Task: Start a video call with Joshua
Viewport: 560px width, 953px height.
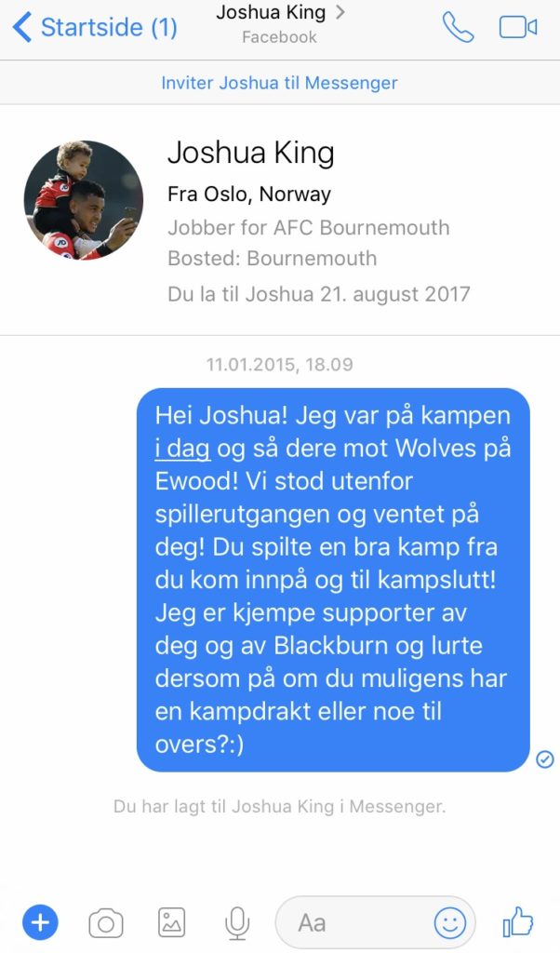Action: click(x=518, y=27)
